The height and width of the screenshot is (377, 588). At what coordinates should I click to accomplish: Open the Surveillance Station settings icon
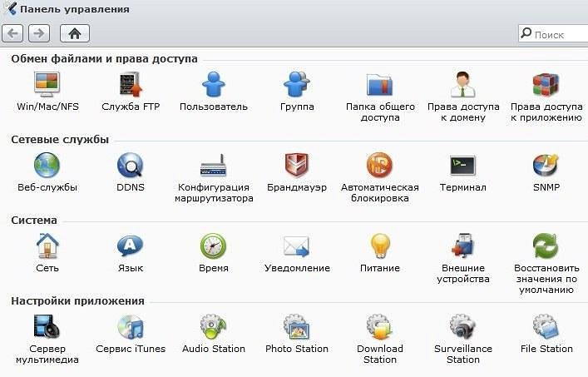click(x=463, y=326)
